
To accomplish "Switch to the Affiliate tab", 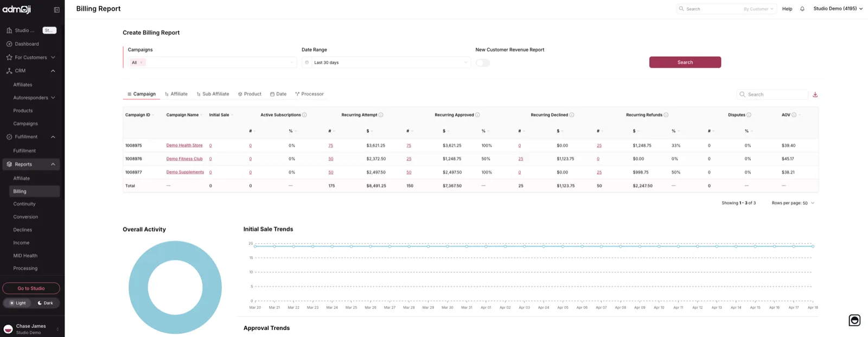I will (x=176, y=94).
